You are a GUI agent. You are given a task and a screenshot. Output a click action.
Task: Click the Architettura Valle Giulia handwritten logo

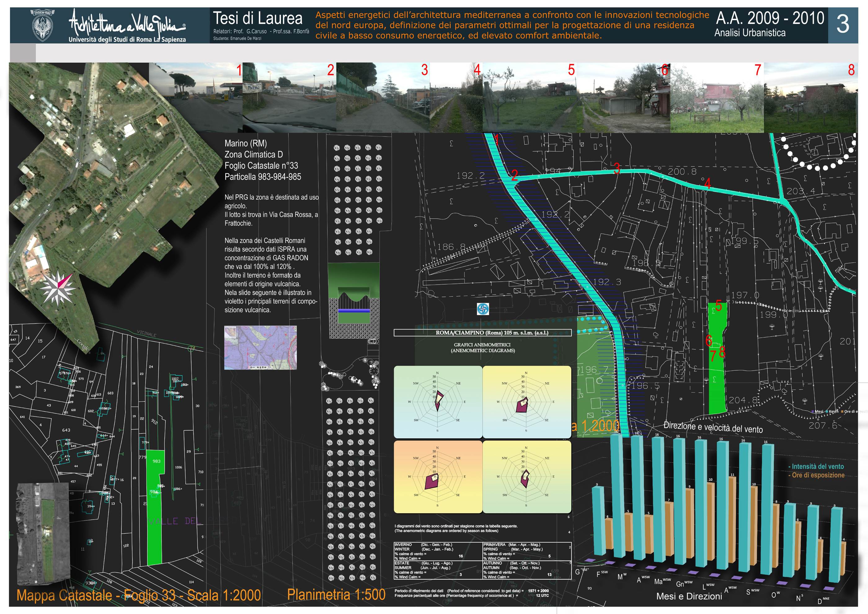coord(127,23)
